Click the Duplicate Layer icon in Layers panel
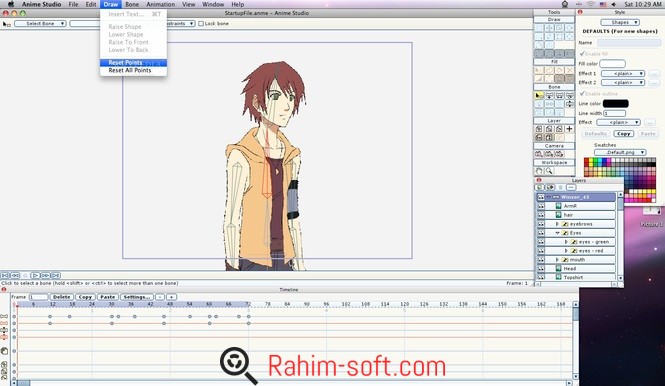This screenshot has width=665, height=386. (550, 187)
